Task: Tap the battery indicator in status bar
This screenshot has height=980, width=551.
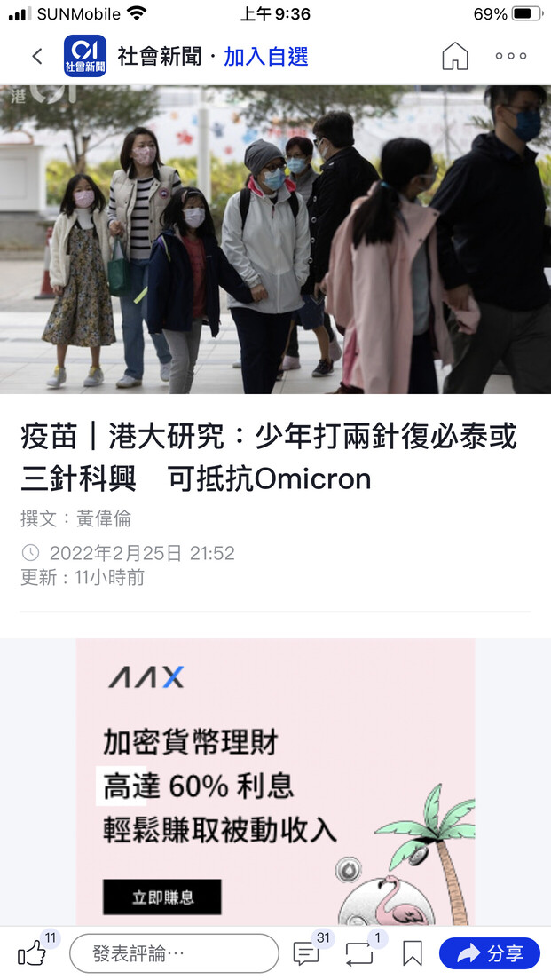Action: pyautogui.click(x=527, y=13)
